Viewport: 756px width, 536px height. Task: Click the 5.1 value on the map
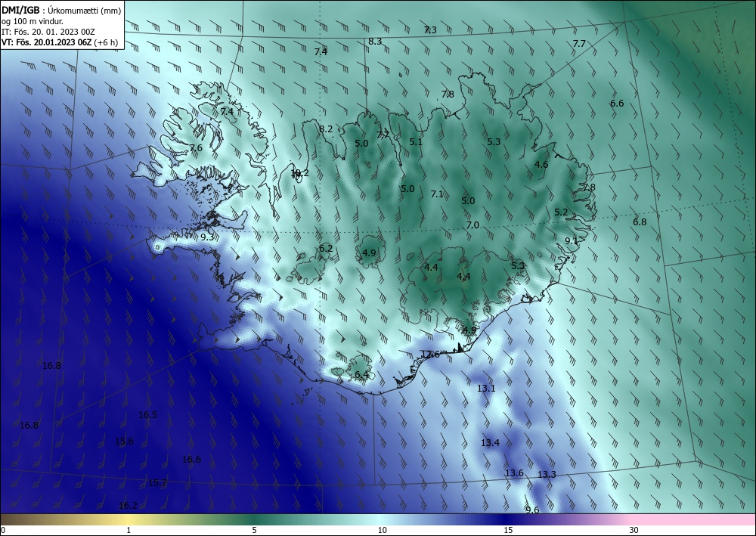pos(416,141)
